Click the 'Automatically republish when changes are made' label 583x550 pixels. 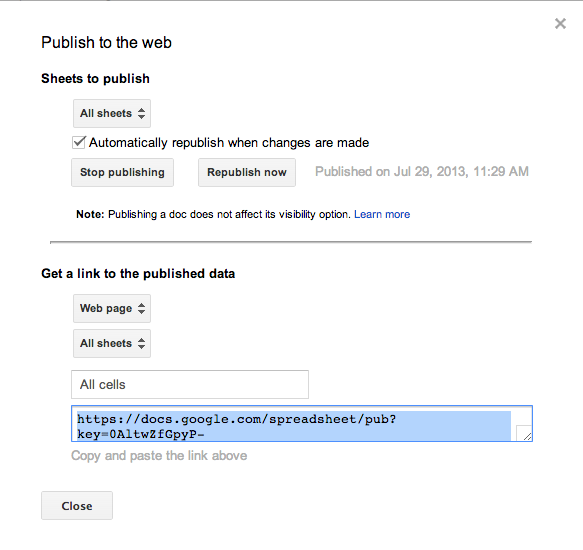point(229,143)
